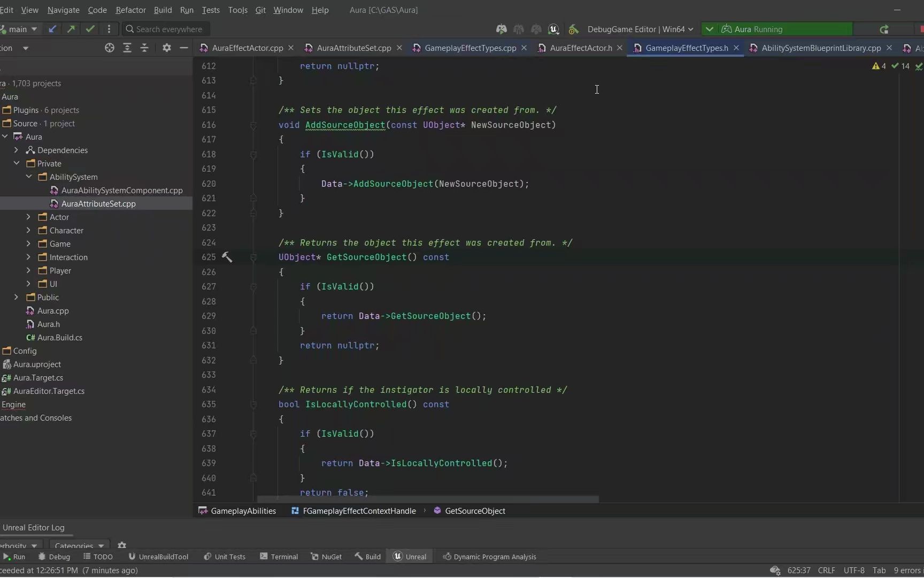Screen dimensions: 924x578
Task: Collapse all nodes in Solution Explorer
Action: click(144, 48)
